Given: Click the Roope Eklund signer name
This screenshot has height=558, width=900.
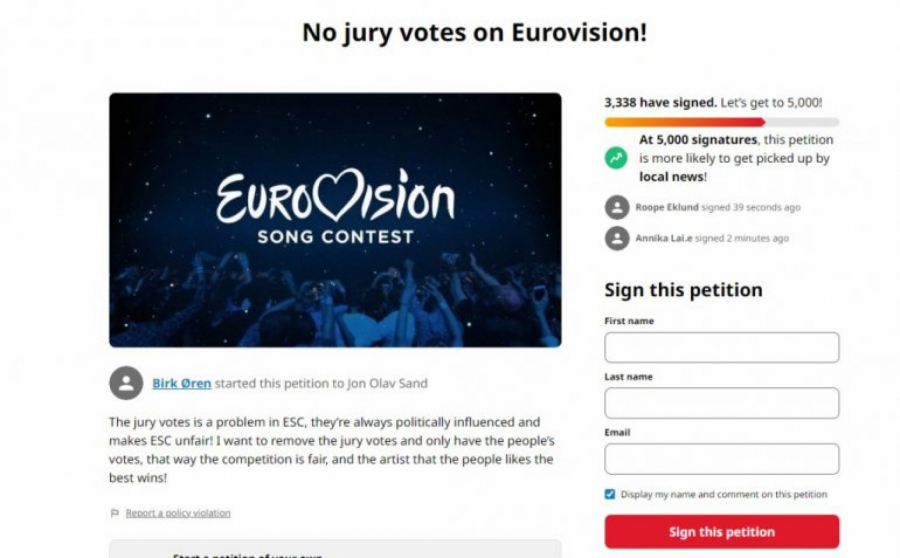Looking at the screenshot, I should (x=667, y=208).
